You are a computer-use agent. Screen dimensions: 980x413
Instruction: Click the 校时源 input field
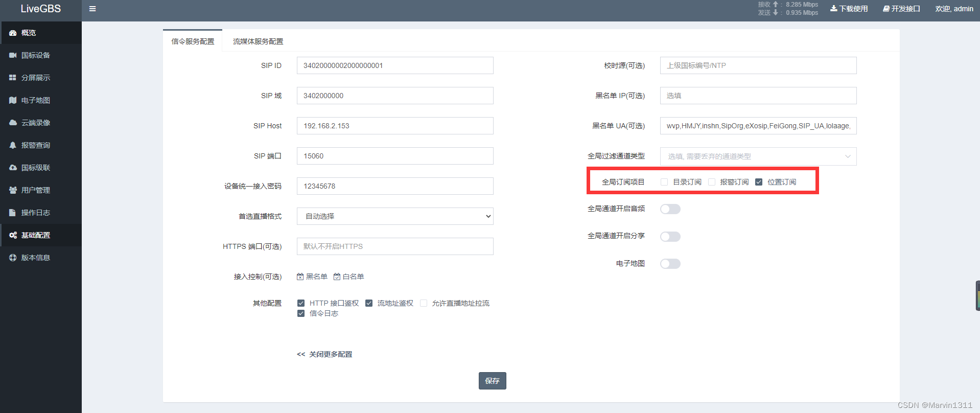(x=758, y=65)
